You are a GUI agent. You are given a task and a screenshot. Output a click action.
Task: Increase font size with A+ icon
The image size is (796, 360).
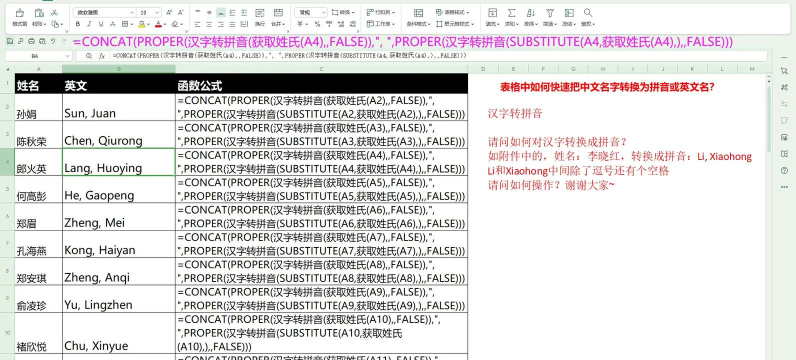click(170, 12)
